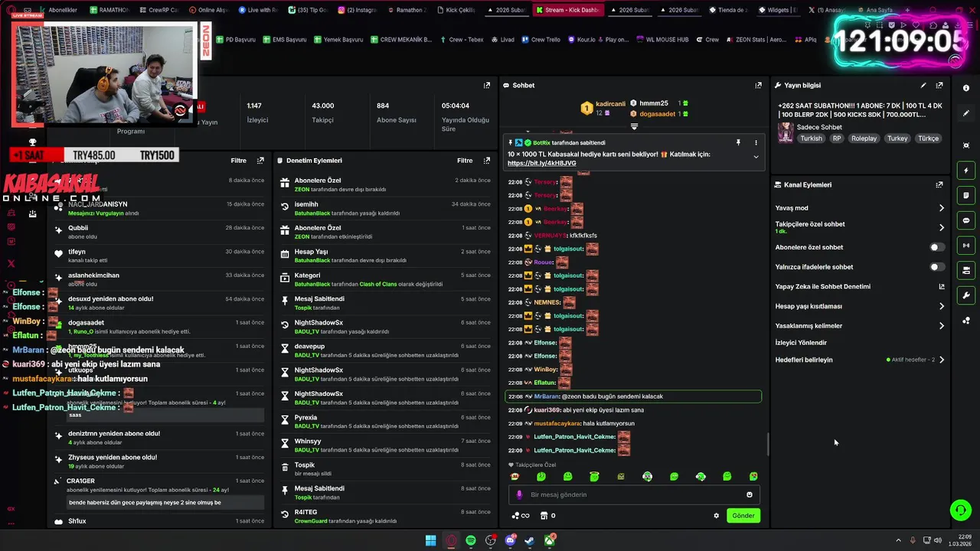Click MrBaran's highlighted chat message
The height and width of the screenshot is (551, 980).
[x=633, y=396]
